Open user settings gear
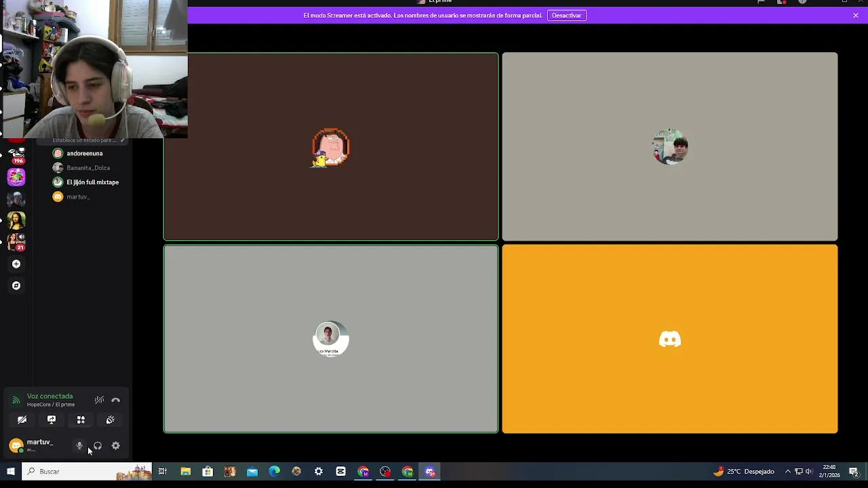The width and height of the screenshot is (868, 488). click(x=116, y=446)
